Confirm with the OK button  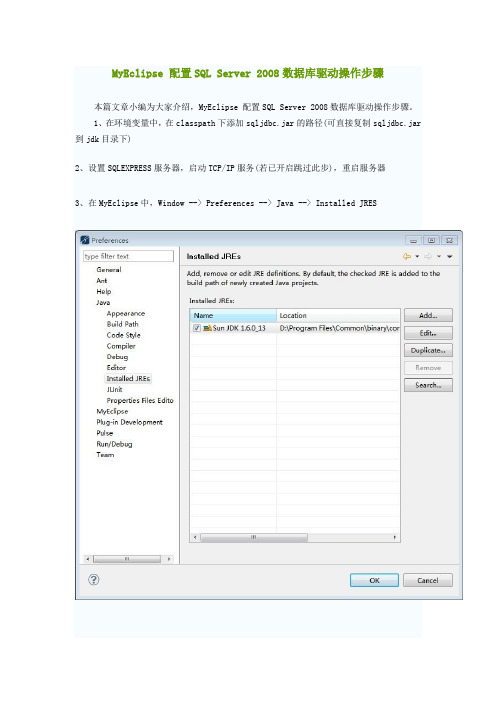tap(374, 580)
